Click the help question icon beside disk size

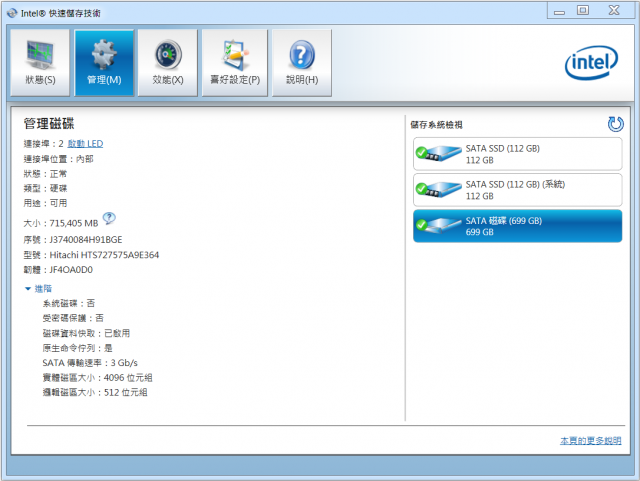click(x=109, y=218)
